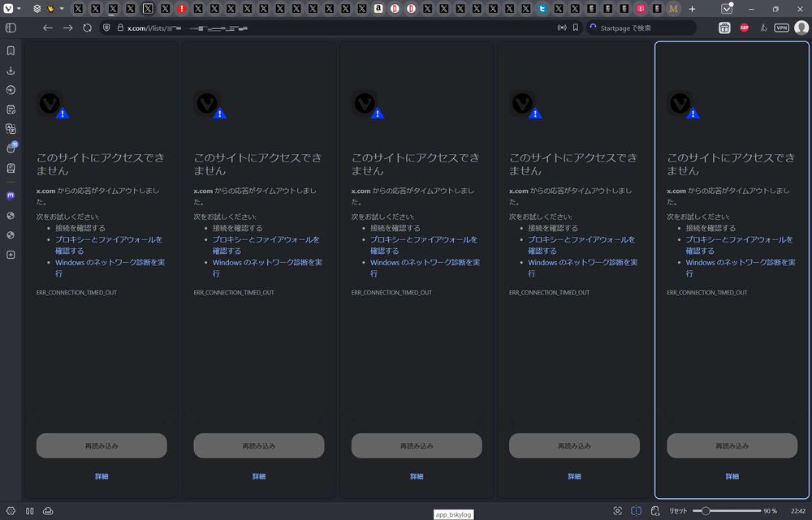Open side panel icon with blue badge

pos(11,148)
